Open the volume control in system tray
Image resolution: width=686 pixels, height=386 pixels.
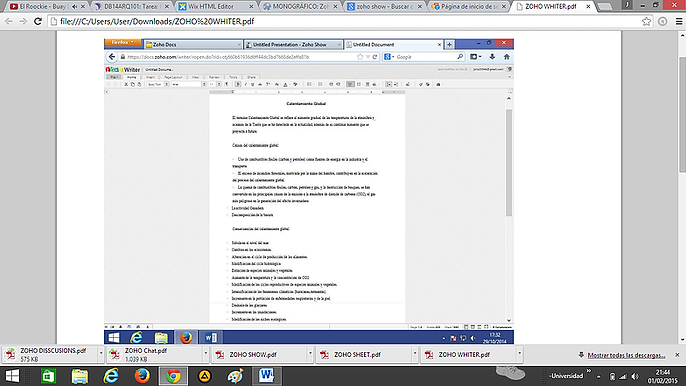point(635,376)
